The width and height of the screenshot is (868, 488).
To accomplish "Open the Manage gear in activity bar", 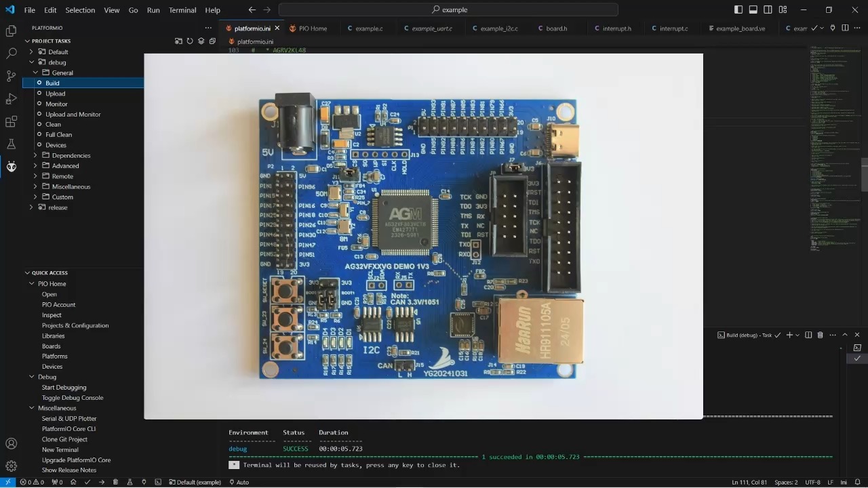I will pos(11,466).
